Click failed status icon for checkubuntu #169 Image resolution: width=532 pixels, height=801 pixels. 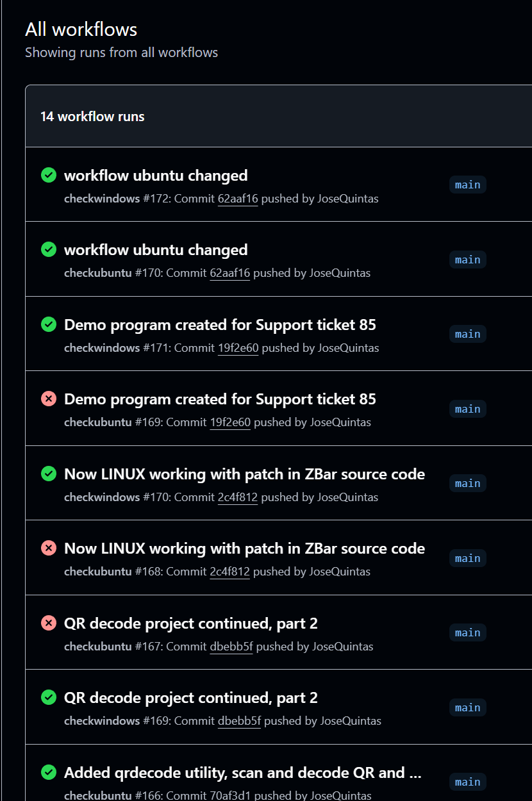49,399
